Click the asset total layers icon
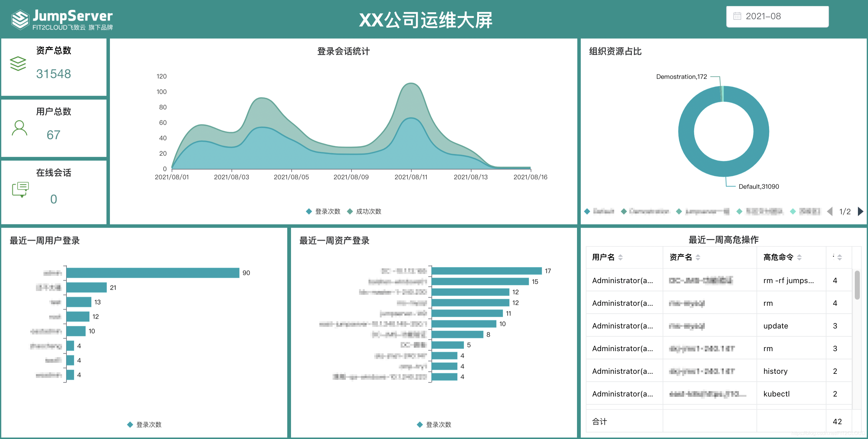 18,63
